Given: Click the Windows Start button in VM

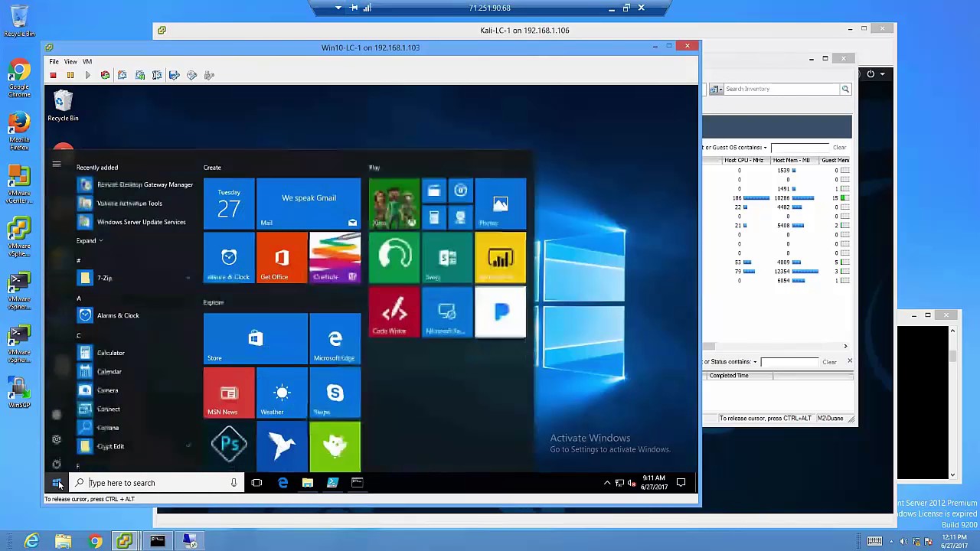Looking at the screenshot, I should 57,483.
